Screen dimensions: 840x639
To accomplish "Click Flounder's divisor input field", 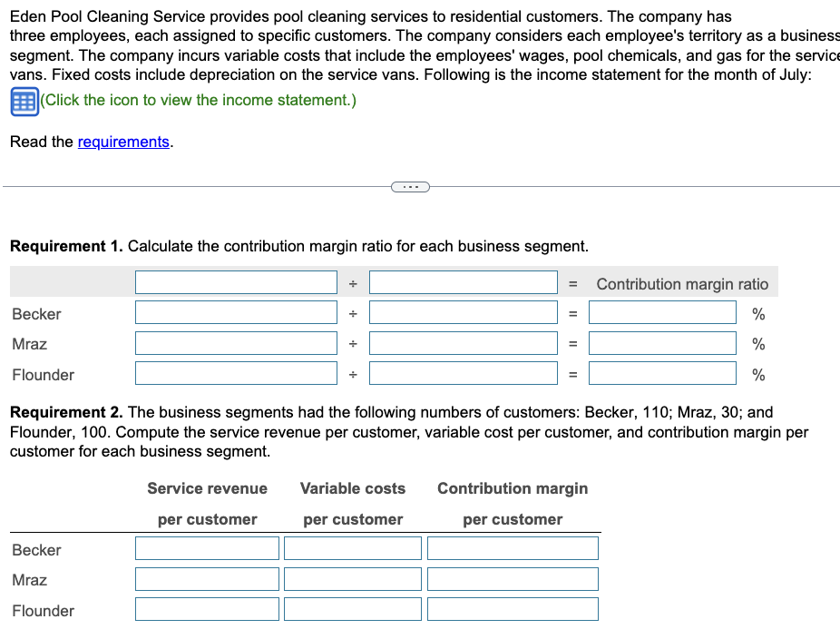I will tap(464, 372).
